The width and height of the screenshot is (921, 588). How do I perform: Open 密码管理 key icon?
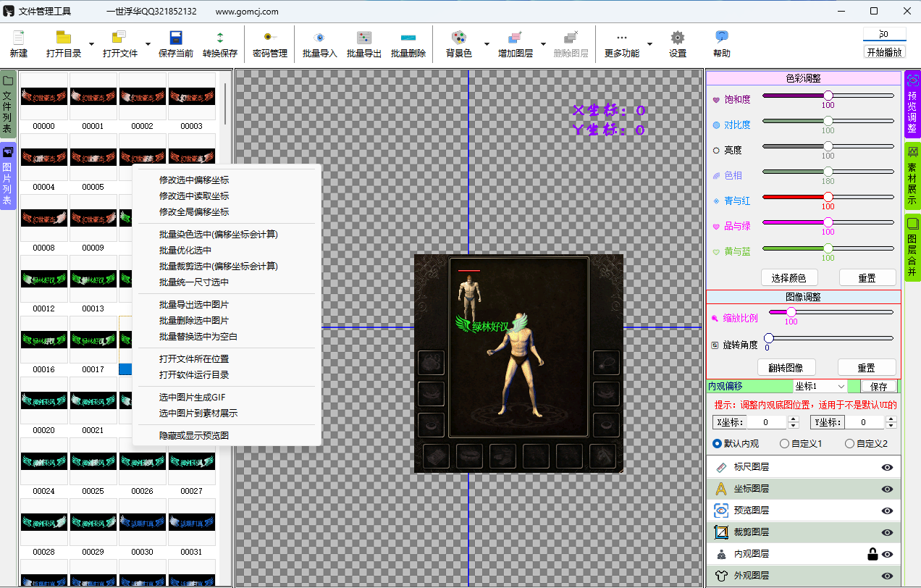point(269,37)
